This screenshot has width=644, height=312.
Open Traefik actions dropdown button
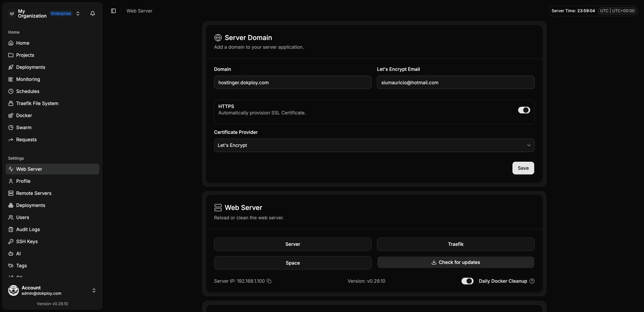coord(456,244)
